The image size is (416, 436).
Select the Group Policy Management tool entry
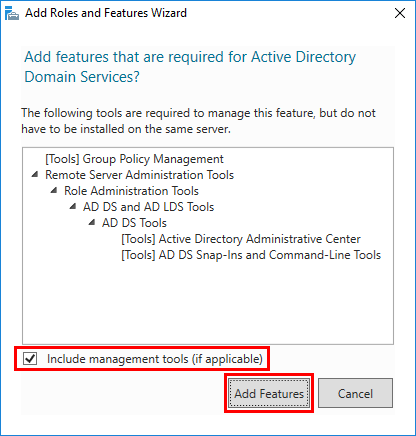(x=134, y=159)
